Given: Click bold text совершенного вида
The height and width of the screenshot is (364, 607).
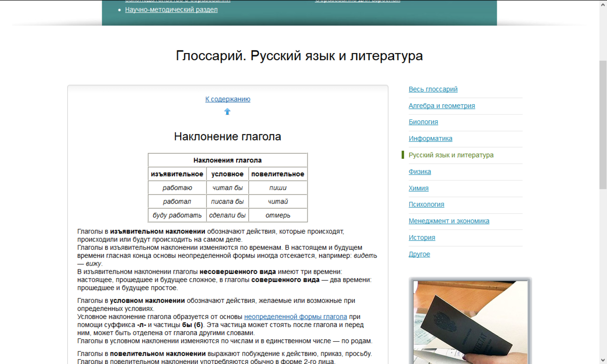Looking at the screenshot, I should (x=285, y=280).
